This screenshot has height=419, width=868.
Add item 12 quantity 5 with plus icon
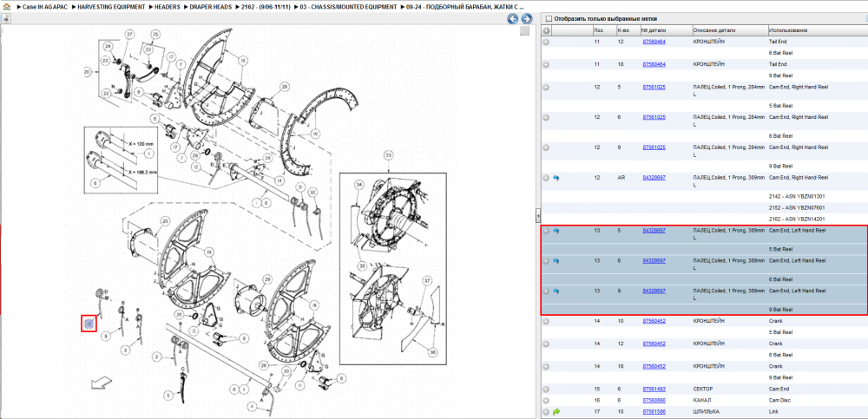(546, 87)
